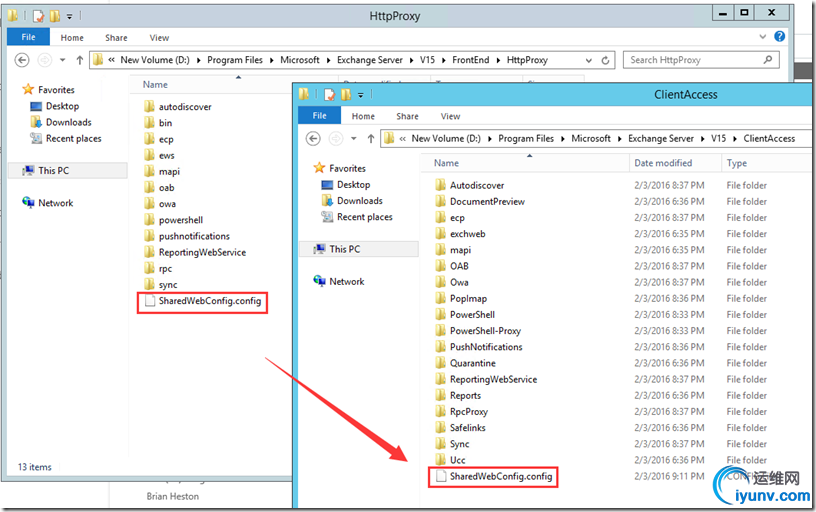Click V15 breadcrumb in ClientAccess address bar

coord(718,138)
